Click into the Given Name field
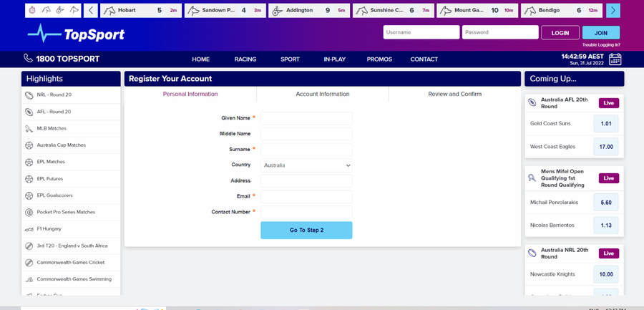The width and height of the screenshot is (644, 310). coord(306,118)
